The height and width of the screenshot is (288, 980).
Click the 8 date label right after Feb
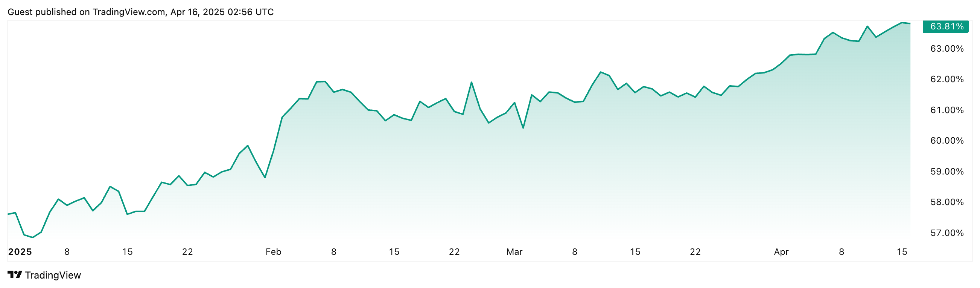pyautogui.click(x=334, y=252)
